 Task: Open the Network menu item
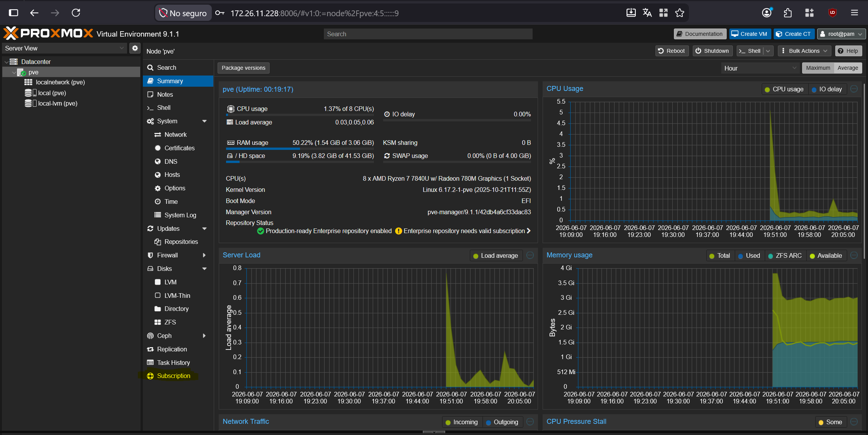(x=178, y=134)
